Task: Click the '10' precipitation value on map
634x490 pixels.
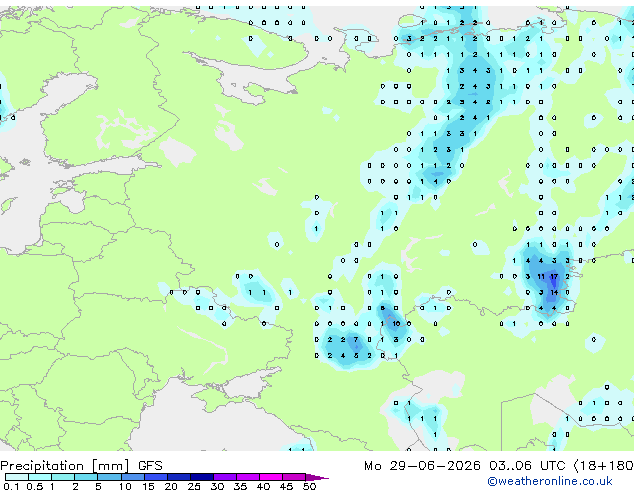Action: tap(396, 324)
